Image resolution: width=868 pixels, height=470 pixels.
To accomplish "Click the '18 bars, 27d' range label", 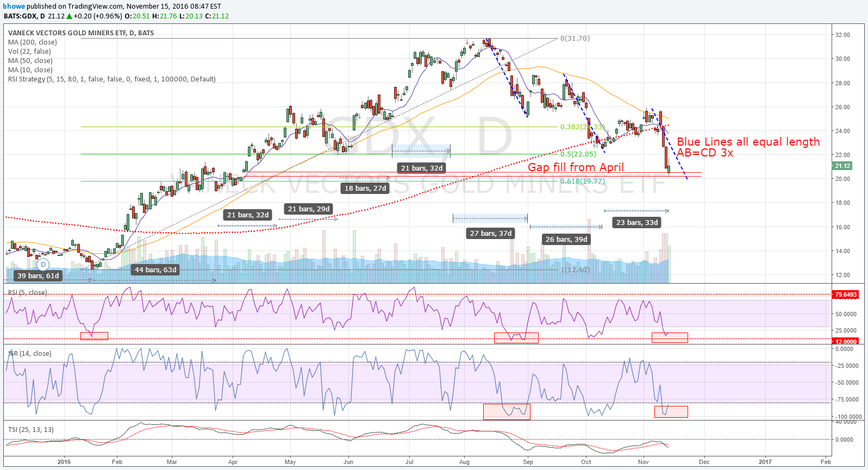I will (x=365, y=189).
